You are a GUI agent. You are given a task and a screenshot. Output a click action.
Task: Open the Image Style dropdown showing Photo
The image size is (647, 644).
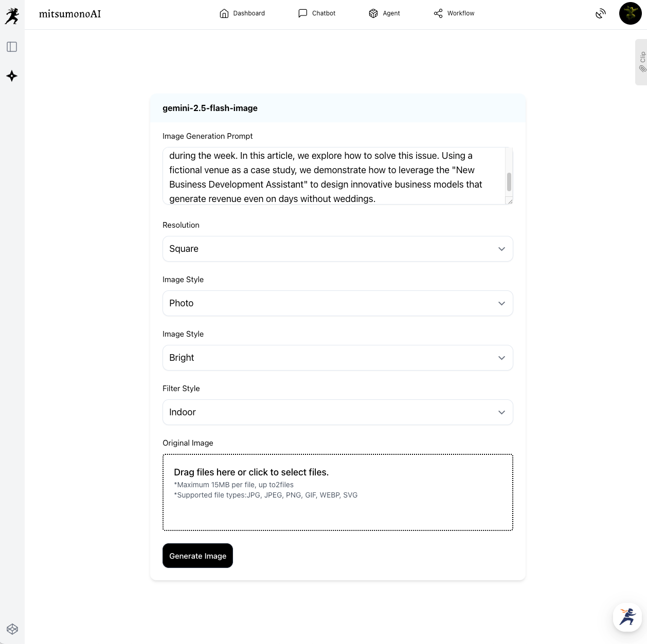[337, 303]
